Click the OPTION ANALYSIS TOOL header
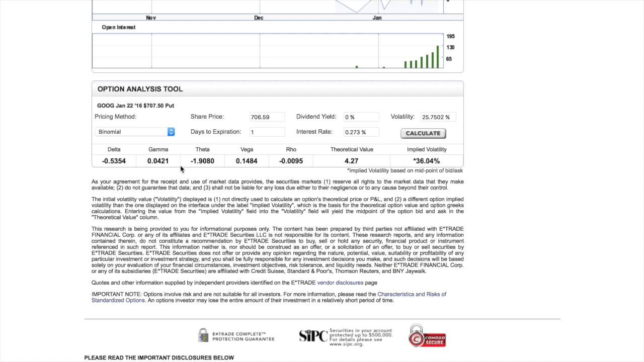Screen dimensions: 644x362 pos(140,89)
